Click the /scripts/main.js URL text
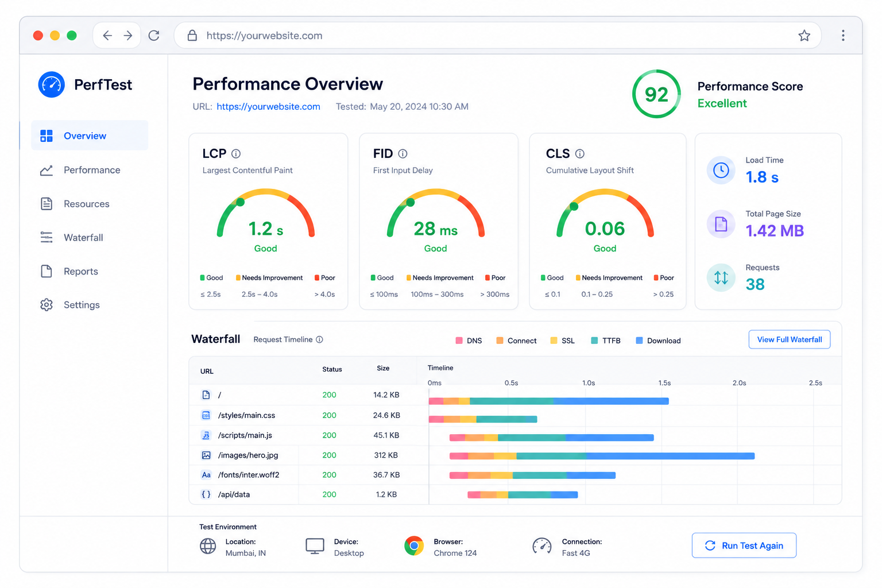 (245, 435)
